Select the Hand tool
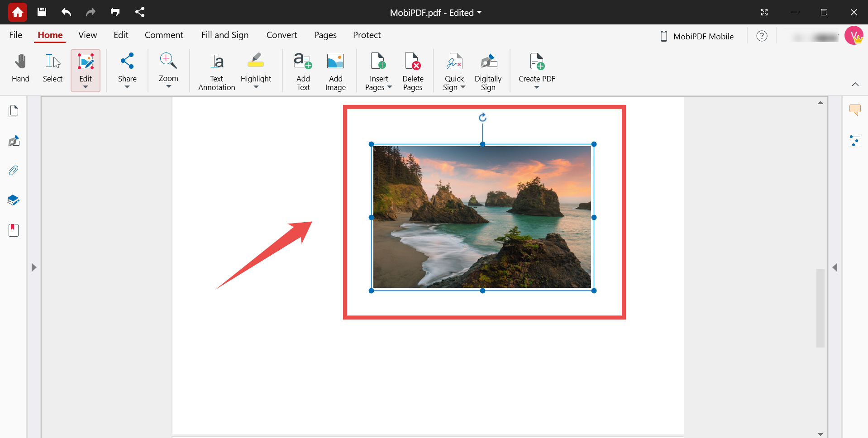868x438 pixels. [20, 69]
